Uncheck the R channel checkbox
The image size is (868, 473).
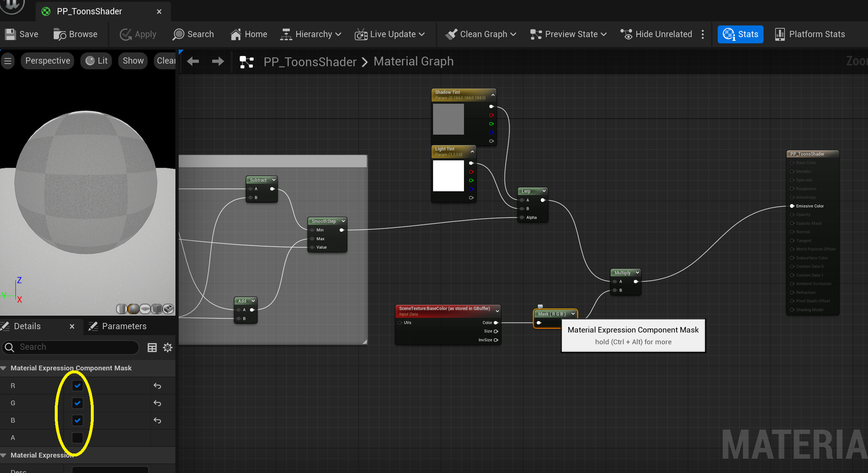(x=78, y=386)
